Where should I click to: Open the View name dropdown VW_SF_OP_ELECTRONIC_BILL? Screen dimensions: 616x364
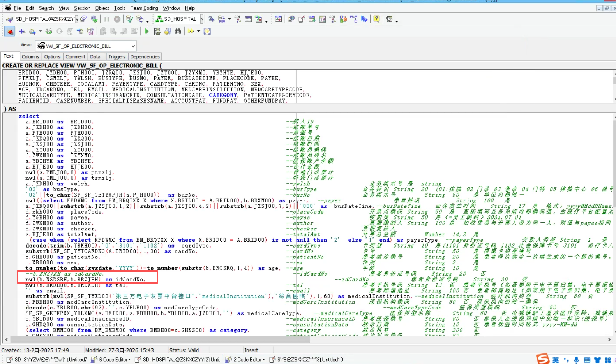133,46
